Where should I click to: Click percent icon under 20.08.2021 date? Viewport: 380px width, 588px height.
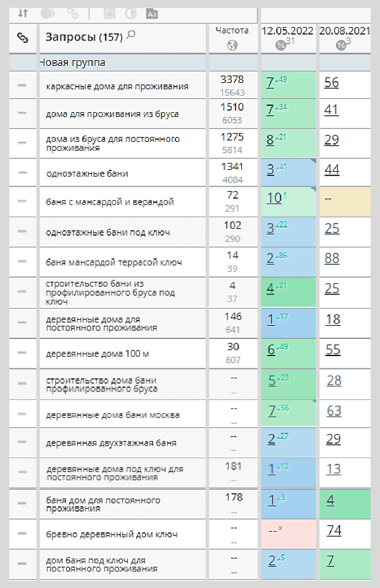tap(341, 46)
